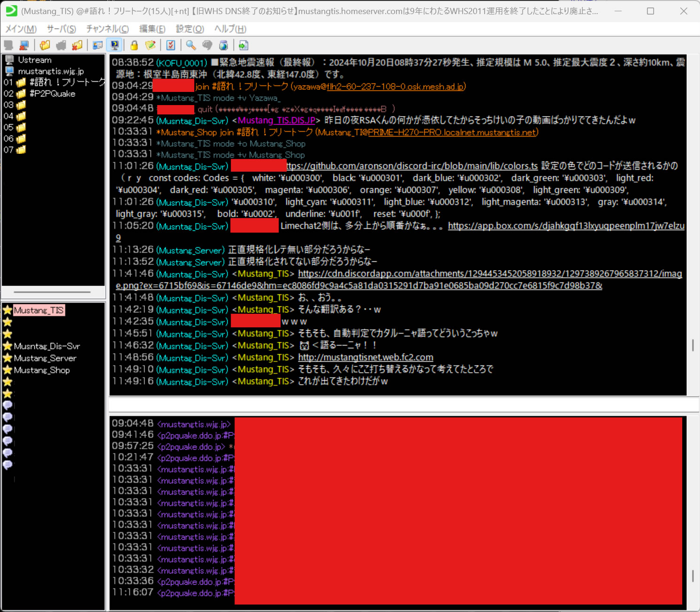700x612 pixels.
Task: Click the red-X monitor disconnect icon
Action: click(x=23, y=45)
